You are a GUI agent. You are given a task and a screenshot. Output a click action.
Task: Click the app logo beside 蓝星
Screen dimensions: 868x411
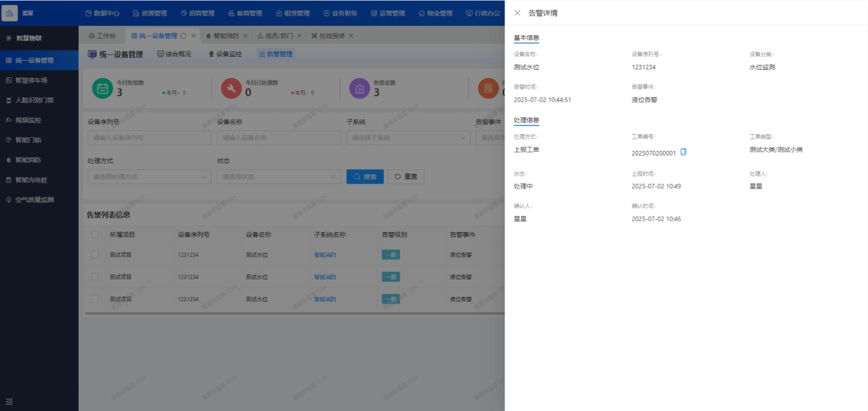coord(10,12)
